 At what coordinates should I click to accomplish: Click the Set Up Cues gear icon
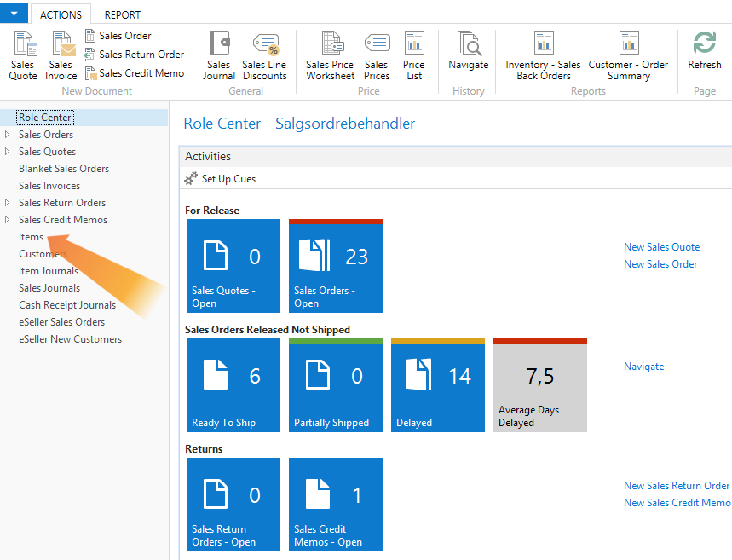pyautogui.click(x=191, y=178)
